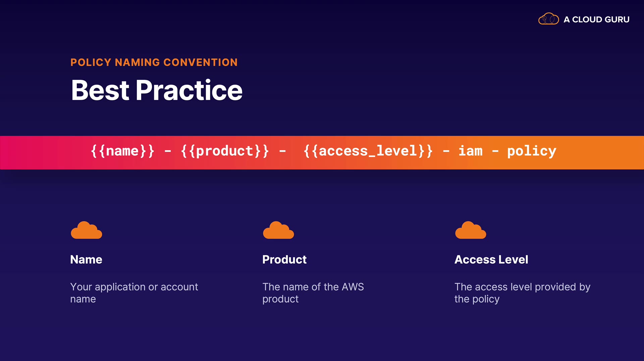Click the orange cloud above Access Level
This screenshot has width=644, height=361.
point(471,230)
